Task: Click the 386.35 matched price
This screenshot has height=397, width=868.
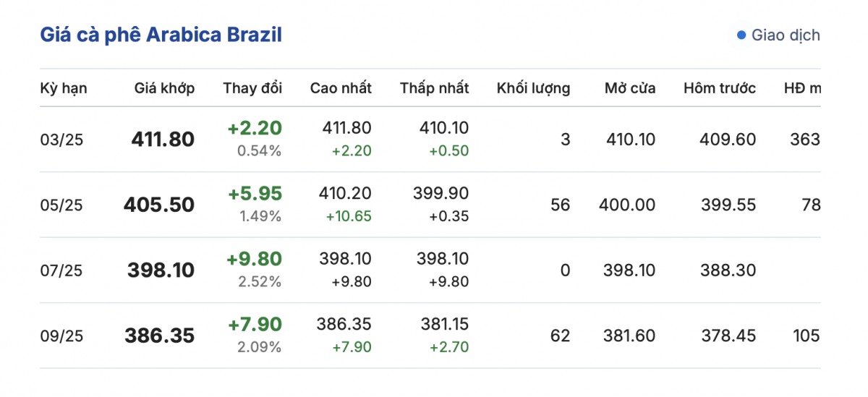Action: coord(160,336)
